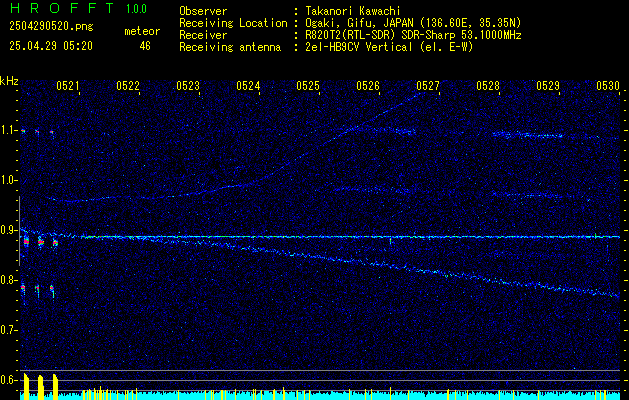
Task: Click the Receiver label
Action: tap(203, 35)
